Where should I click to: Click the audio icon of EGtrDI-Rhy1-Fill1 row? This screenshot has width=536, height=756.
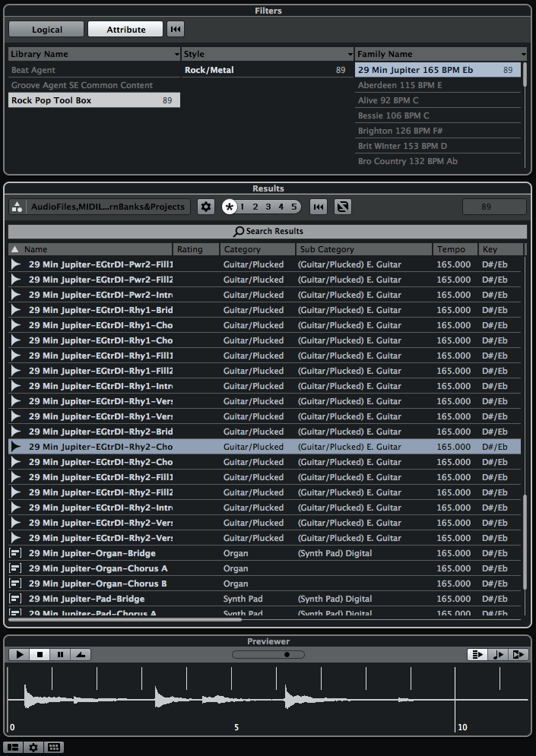[16, 356]
